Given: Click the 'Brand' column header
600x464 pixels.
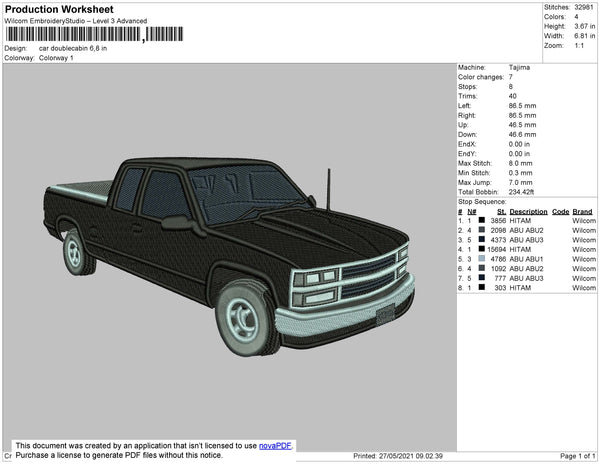Looking at the screenshot, I should [582, 212].
